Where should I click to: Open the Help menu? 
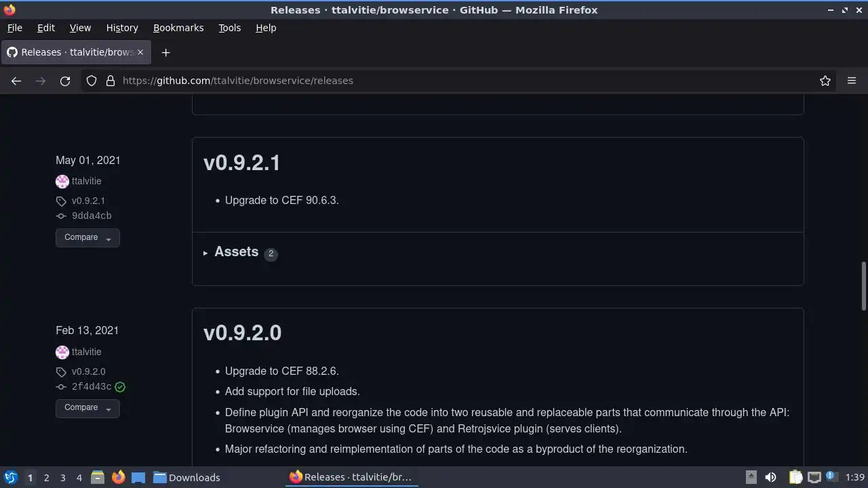pyautogui.click(x=266, y=28)
